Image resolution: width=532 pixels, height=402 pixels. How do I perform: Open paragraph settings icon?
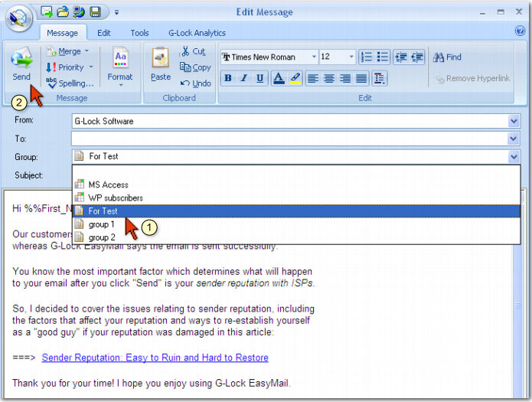(x=380, y=78)
